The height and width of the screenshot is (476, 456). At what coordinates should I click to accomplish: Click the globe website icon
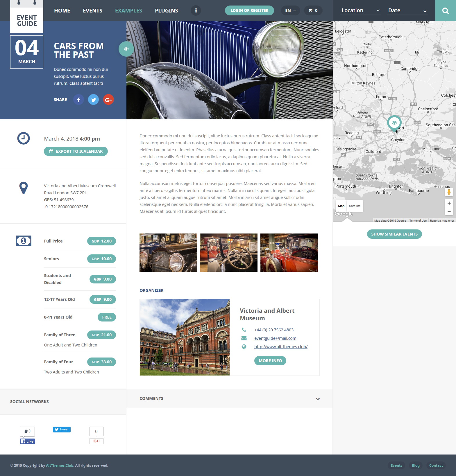click(x=244, y=347)
